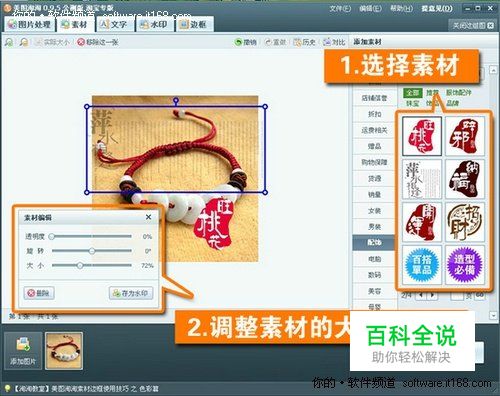Click the 存为水印 save as watermark button
This screenshot has height=396, width=500.
pos(131,293)
